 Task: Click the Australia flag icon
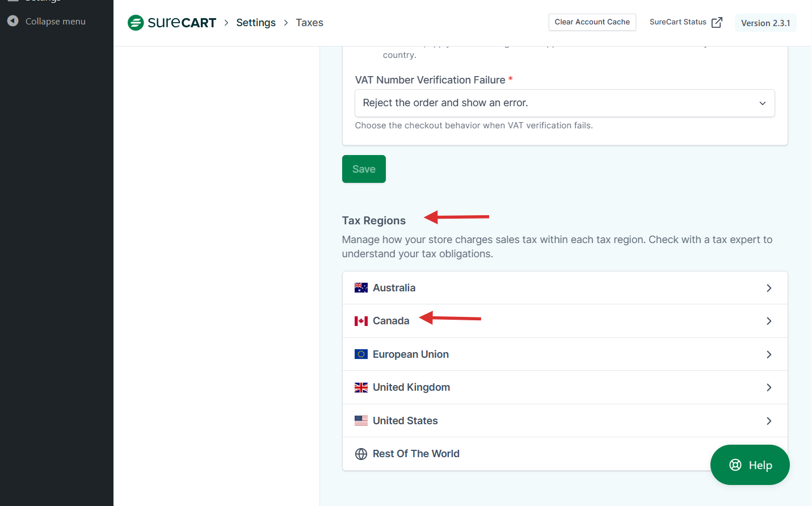[x=361, y=288]
